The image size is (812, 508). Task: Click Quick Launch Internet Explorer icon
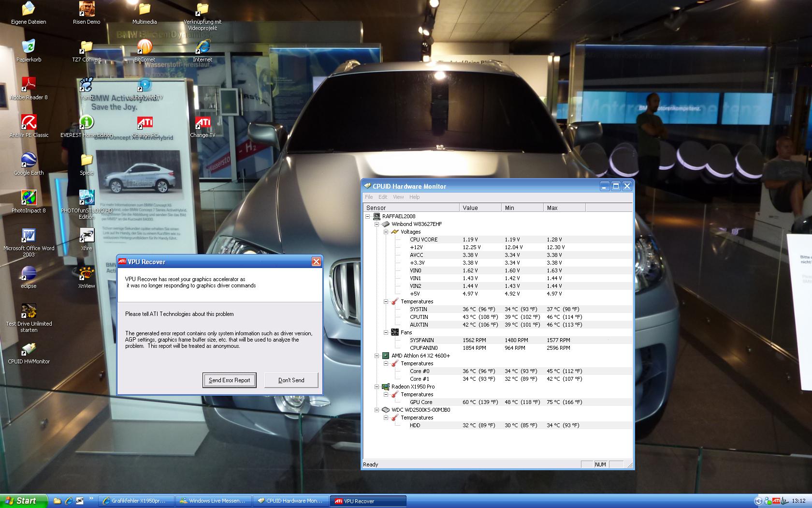pyautogui.click(x=69, y=501)
